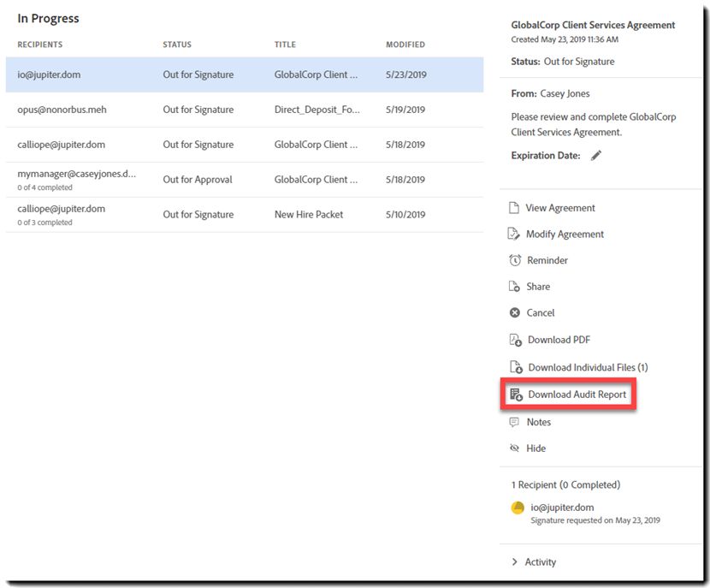Click io@jupiter.dom recipient status icon
Viewport: 710px width, 588px height.
[518, 508]
